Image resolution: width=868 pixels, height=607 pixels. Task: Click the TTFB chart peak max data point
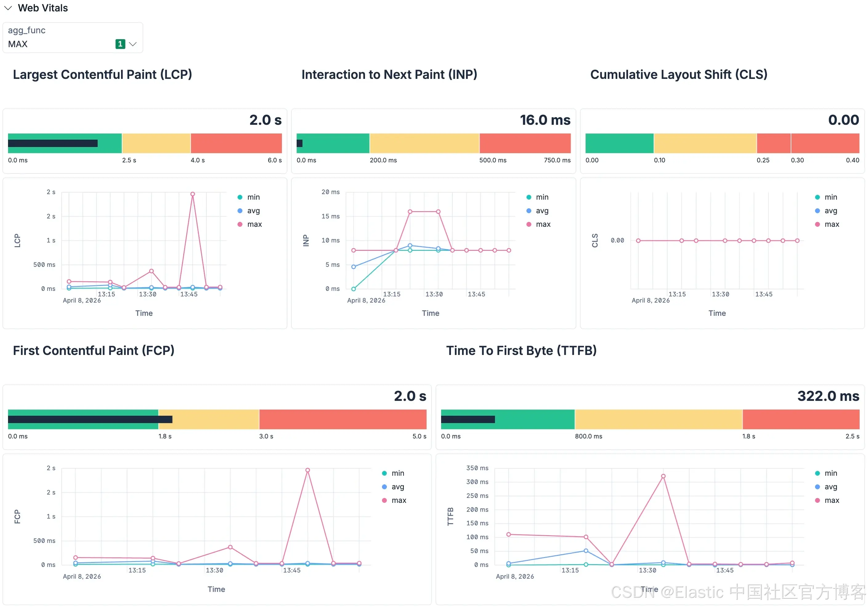[663, 477]
